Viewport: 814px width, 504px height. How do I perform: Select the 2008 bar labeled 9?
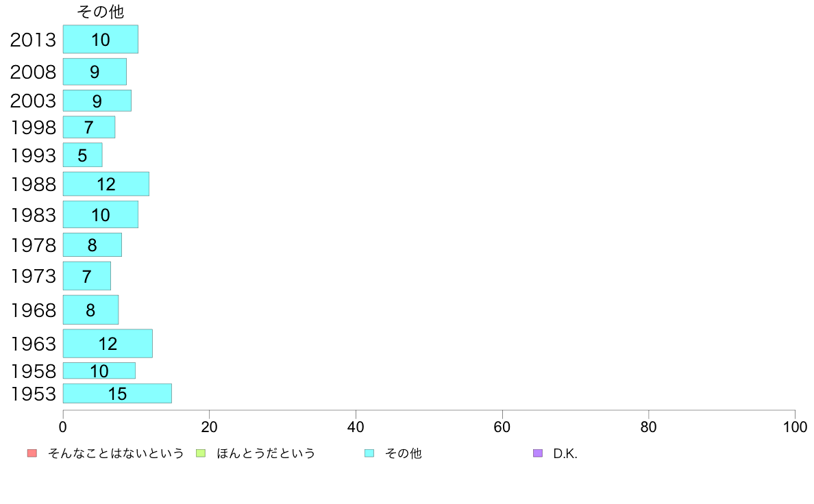click(95, 72)
